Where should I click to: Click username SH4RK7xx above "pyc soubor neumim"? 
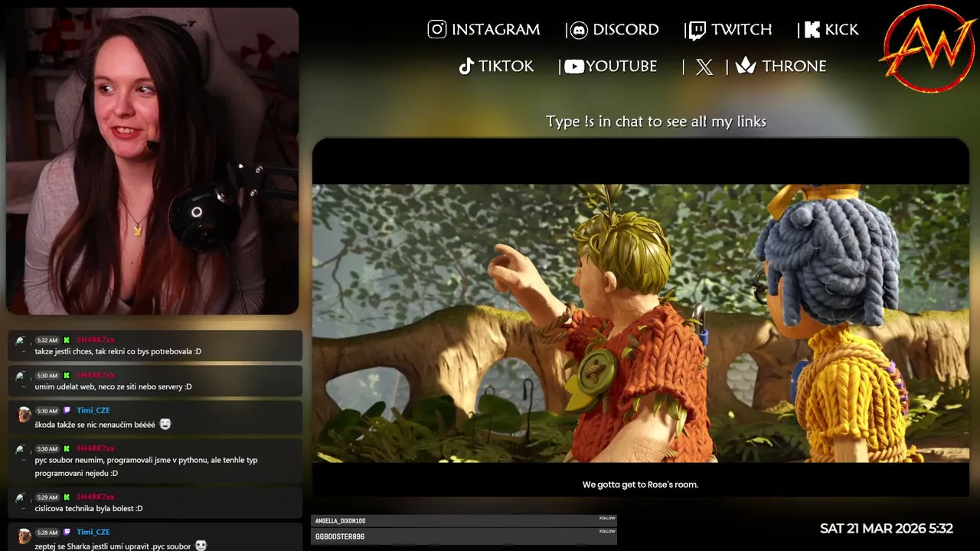tap(96, 448)
